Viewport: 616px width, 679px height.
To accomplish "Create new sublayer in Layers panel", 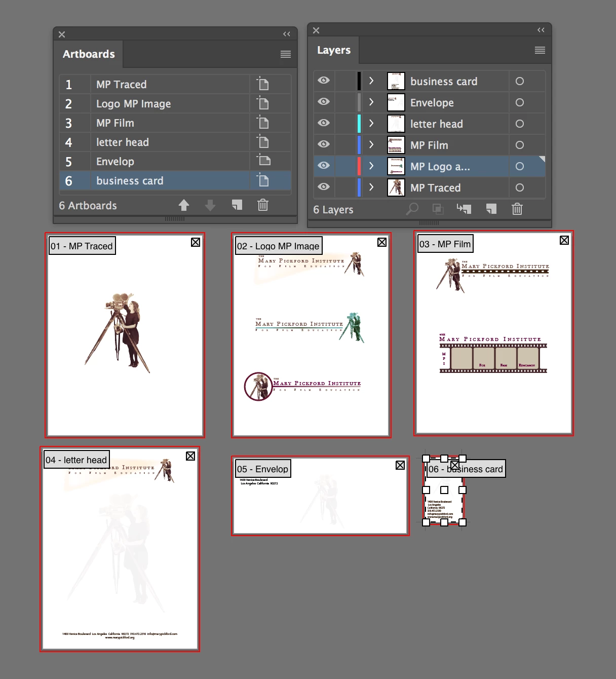I will click(464, 209).
